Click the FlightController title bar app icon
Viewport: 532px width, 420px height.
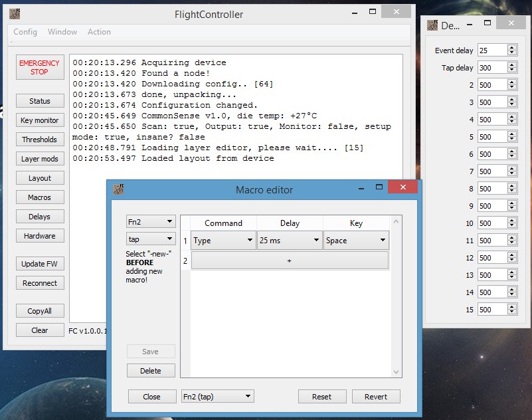(x=15, y=14)
